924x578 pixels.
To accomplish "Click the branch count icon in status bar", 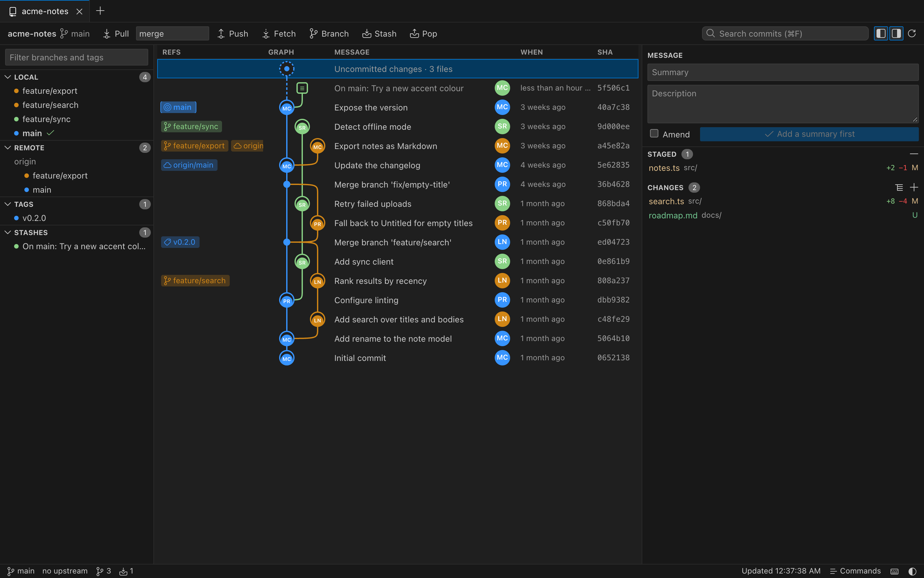I will (104, 571).
